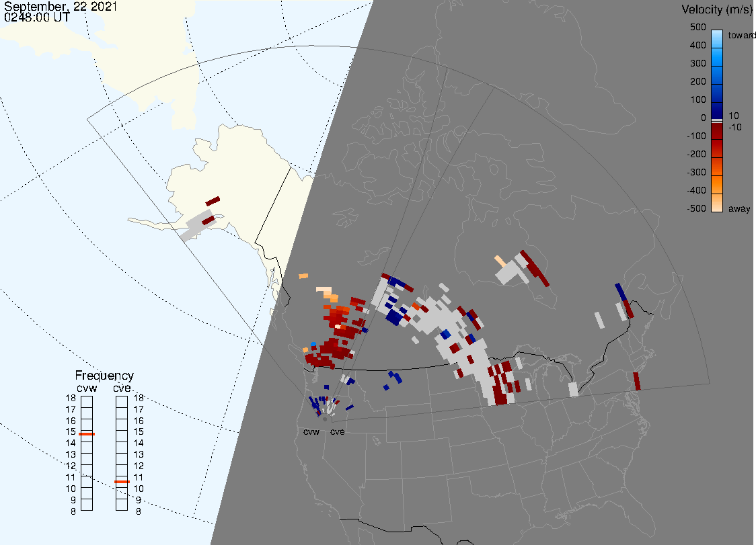Click the 'cve.' frequency column label
The height and width of the screenshot is (545, 756).
(122, 388)
